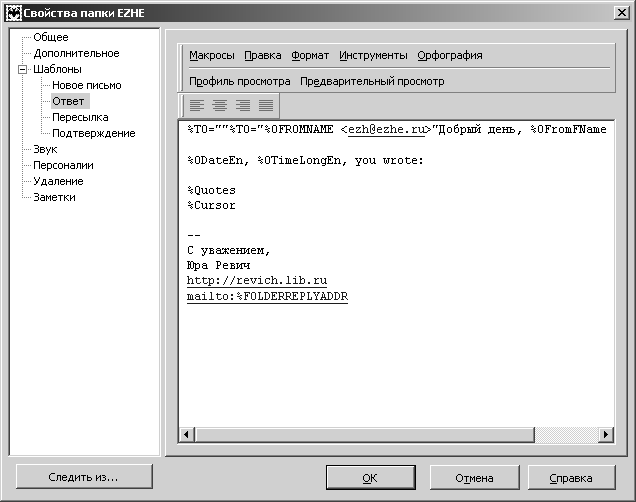The height and width of the screenshot is (502, 636).
Task: Click the justify text icon
Action: (x=266, y=105)
